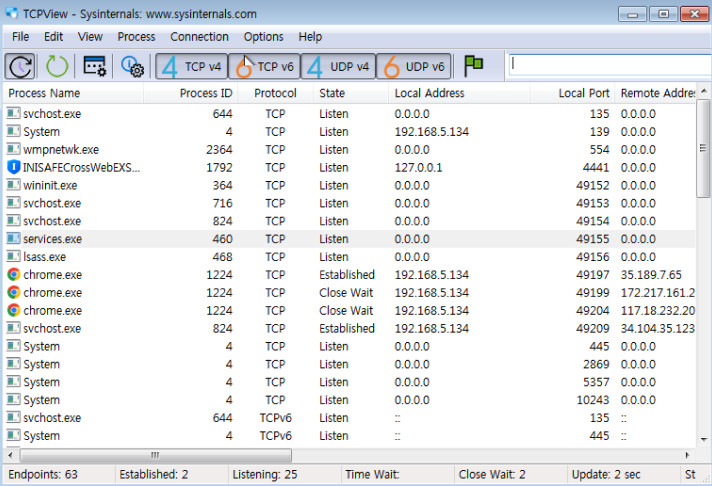Click the green flag states filter icon
This screenshot has height=486, width=712.
pyautogui.click(x=474, y=66)
